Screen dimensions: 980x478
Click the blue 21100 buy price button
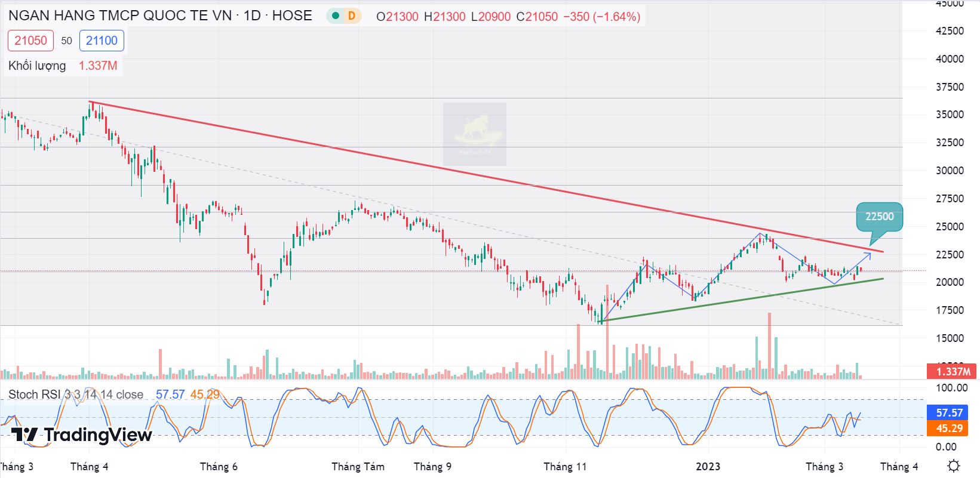[x=102, y=41]
